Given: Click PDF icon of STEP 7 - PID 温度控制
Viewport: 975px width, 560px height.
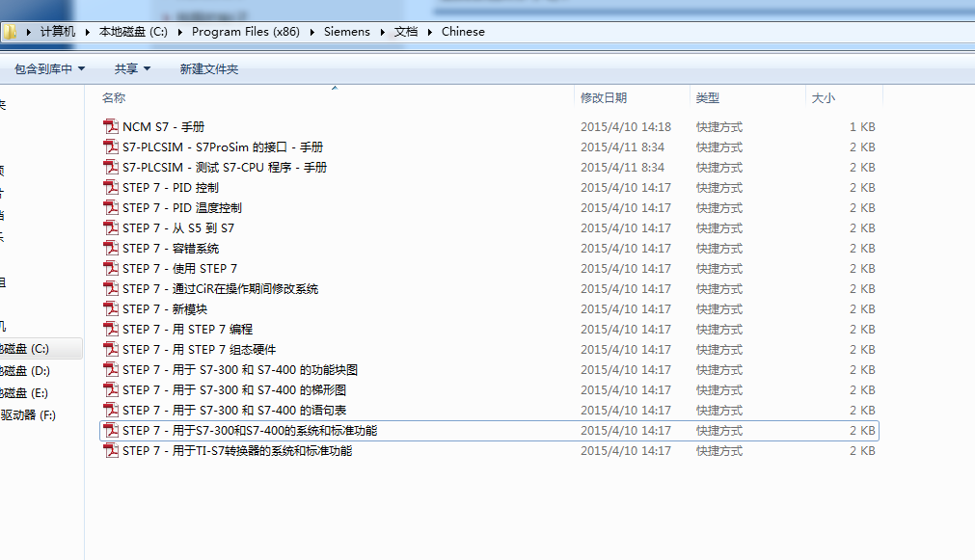Looking at the screenshot, I should tap(111, 207).
